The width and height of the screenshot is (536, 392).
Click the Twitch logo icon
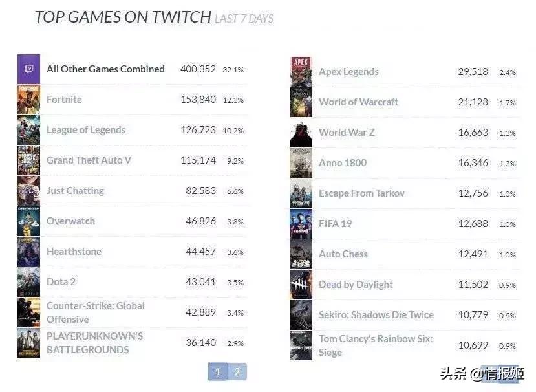(28, 69)
